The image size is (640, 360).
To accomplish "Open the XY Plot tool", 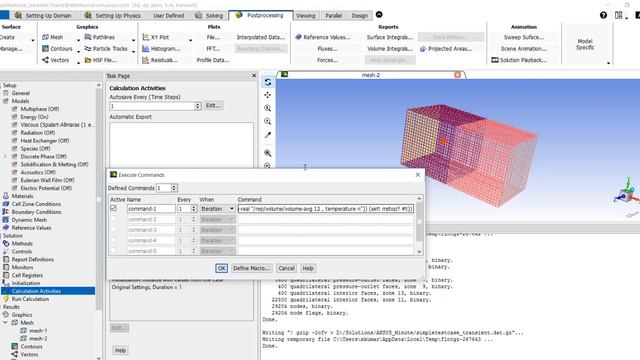I will (156, 37).
